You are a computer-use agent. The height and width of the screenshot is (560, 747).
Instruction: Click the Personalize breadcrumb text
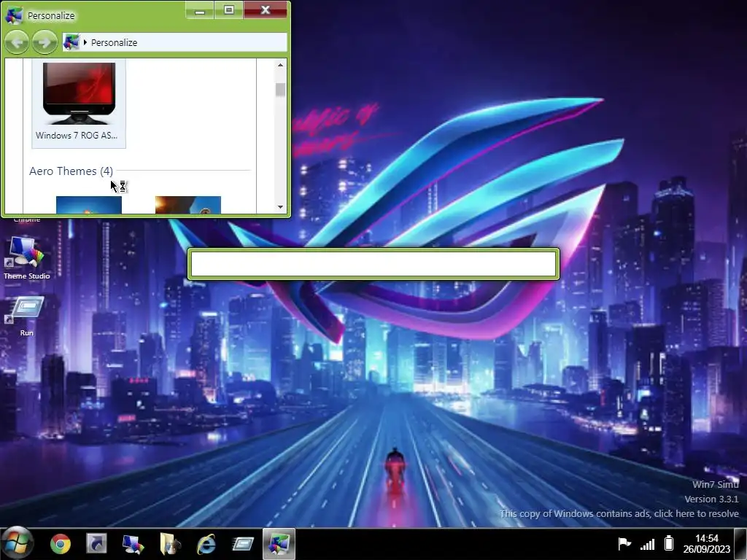coord(114,42)
